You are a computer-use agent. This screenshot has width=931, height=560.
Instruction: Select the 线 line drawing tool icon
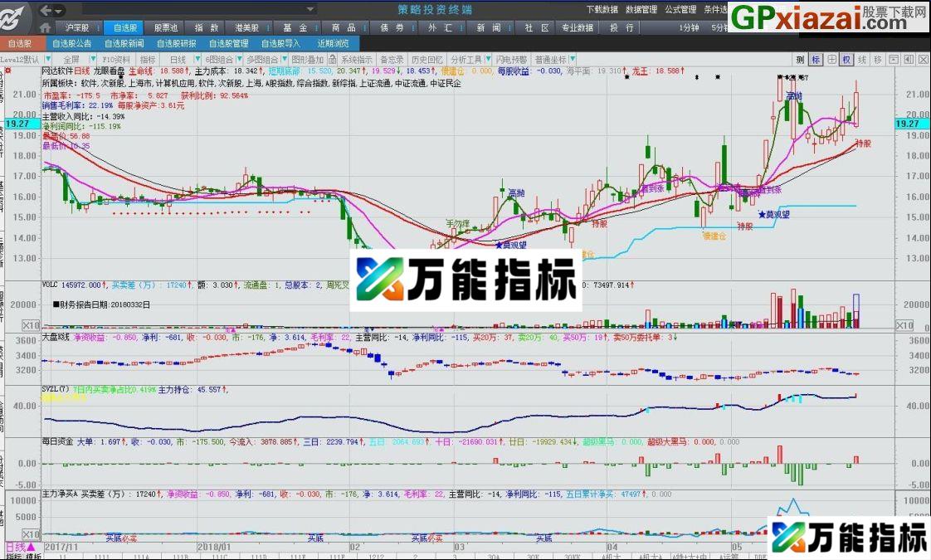point(862,59)
